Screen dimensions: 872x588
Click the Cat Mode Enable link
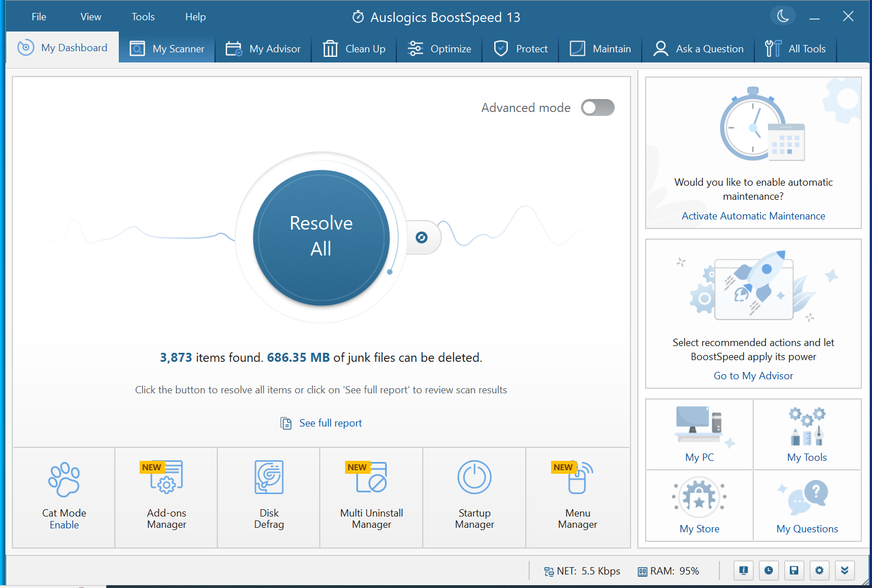click(x=64, y=525)
